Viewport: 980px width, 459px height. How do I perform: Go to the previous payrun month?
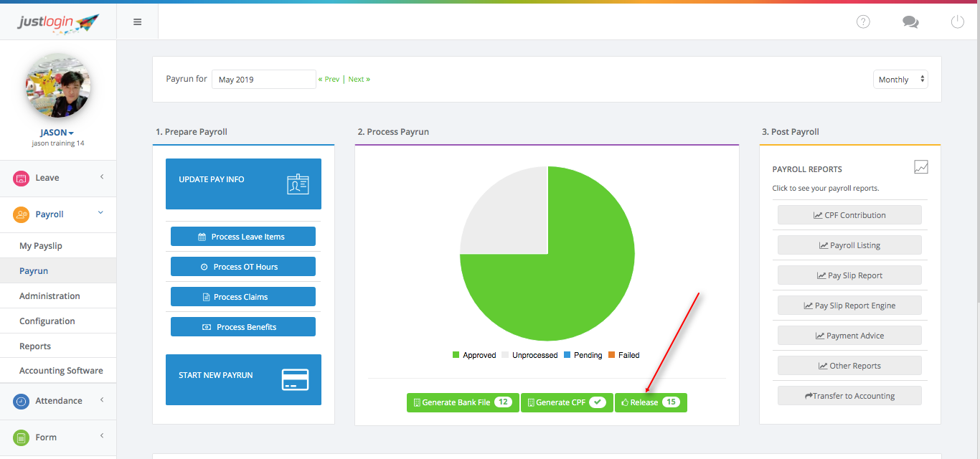[329, 80]
